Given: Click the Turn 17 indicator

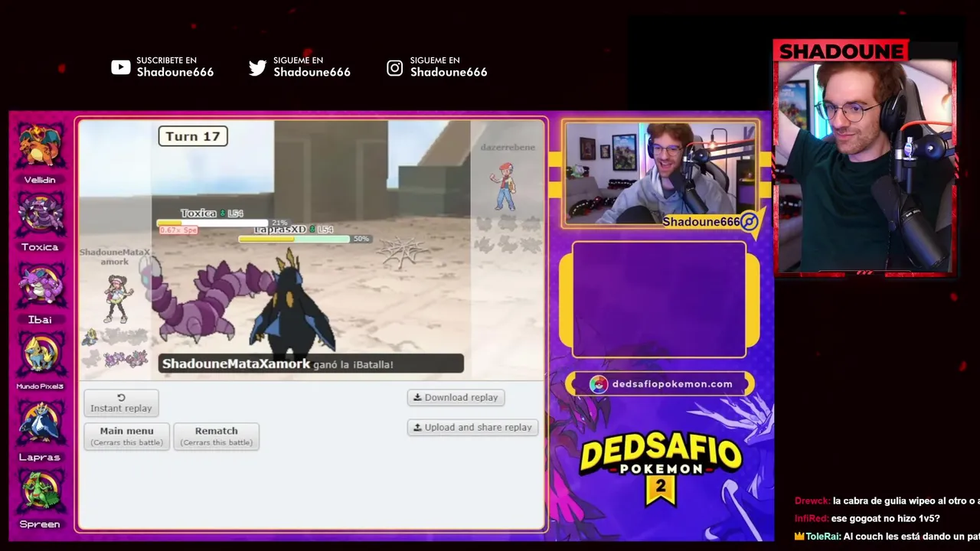Looking at the screenshot, I should (x=193, y=136).
